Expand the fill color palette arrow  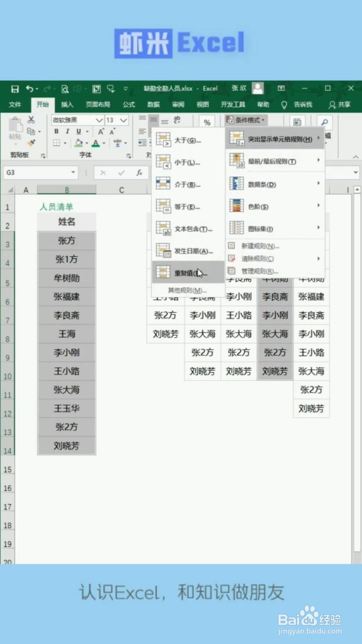pos(87,143)
